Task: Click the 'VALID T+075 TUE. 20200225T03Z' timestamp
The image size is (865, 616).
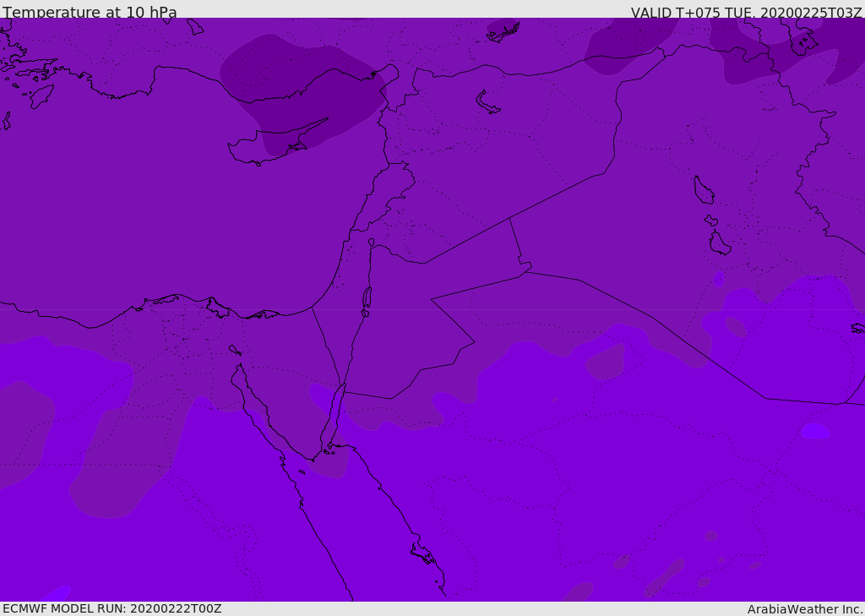Action: [x=747, y=12]
